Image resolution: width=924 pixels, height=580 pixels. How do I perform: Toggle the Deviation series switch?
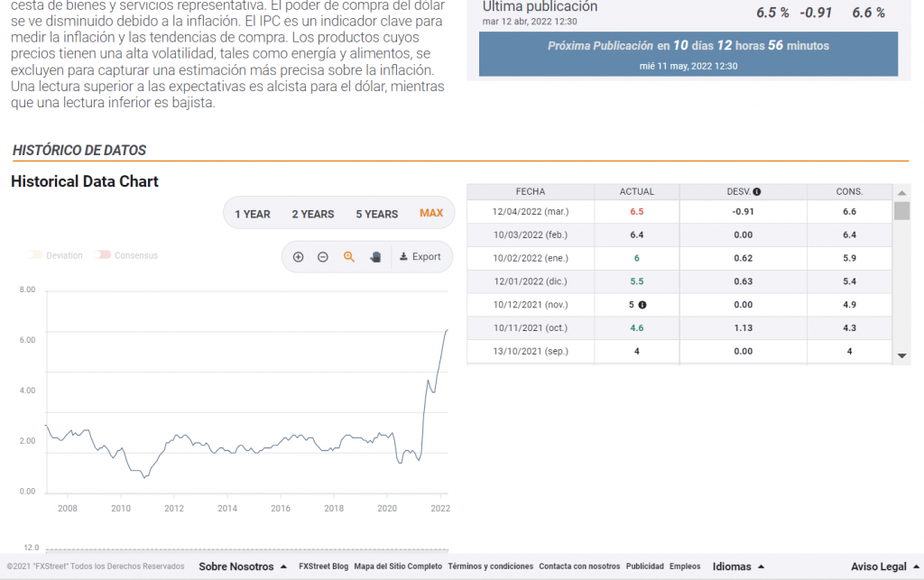coord(36,255)
